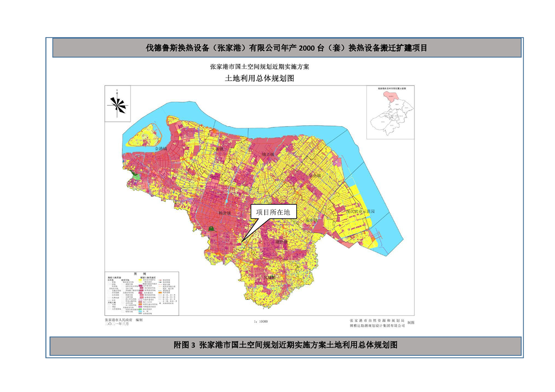Screen dimensions: 555x392
Task: Click the 土地利用总体规划图 map title
Action: (x=259, y=78)
